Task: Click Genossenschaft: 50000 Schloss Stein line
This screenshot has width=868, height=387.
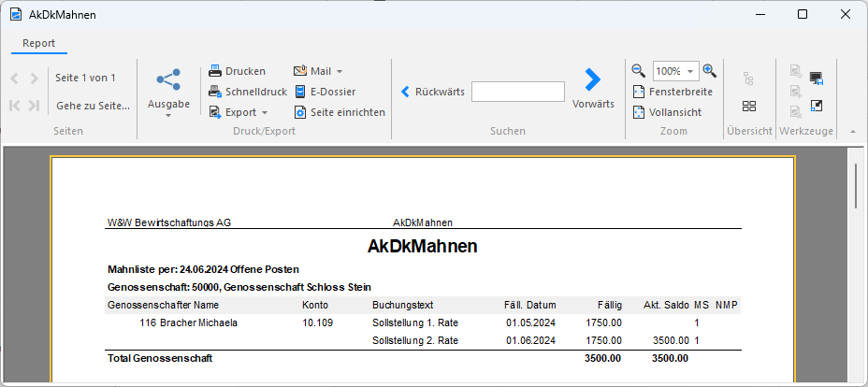Action: pyautogui.click(x=239, y=288)
